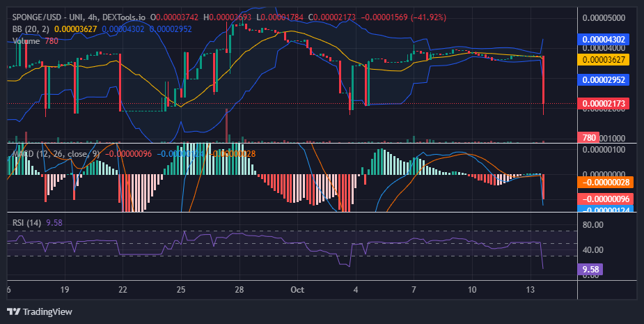Viewport: 644px width, 324px height.
Task: Click the 80.00 RSI scale tick
Action: coord(593,224)
